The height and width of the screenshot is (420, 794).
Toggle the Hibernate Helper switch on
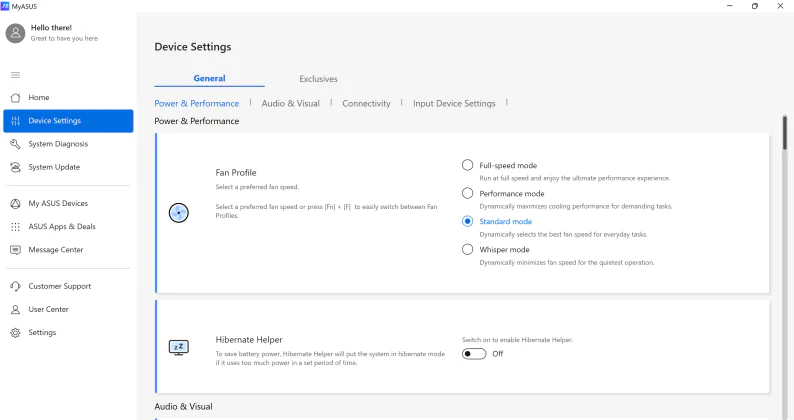[x=474, y=354]
